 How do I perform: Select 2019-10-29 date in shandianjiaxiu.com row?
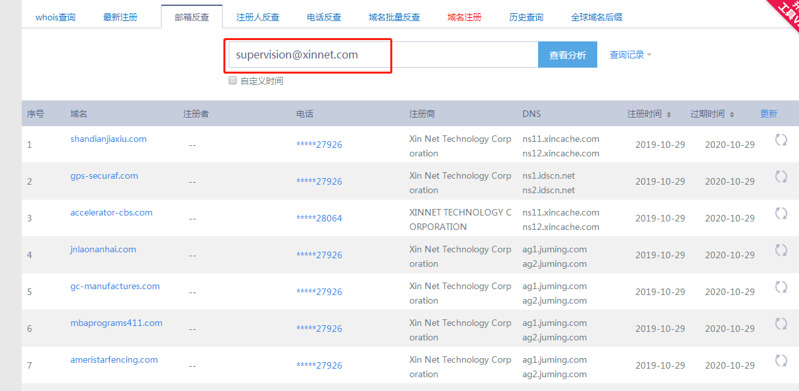[660, 145]
